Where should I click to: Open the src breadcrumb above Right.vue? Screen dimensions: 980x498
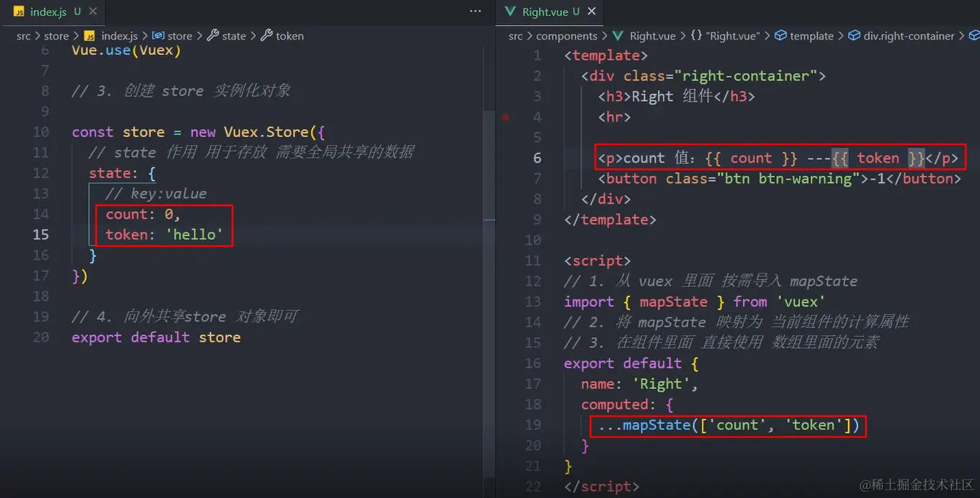(516, 36)
